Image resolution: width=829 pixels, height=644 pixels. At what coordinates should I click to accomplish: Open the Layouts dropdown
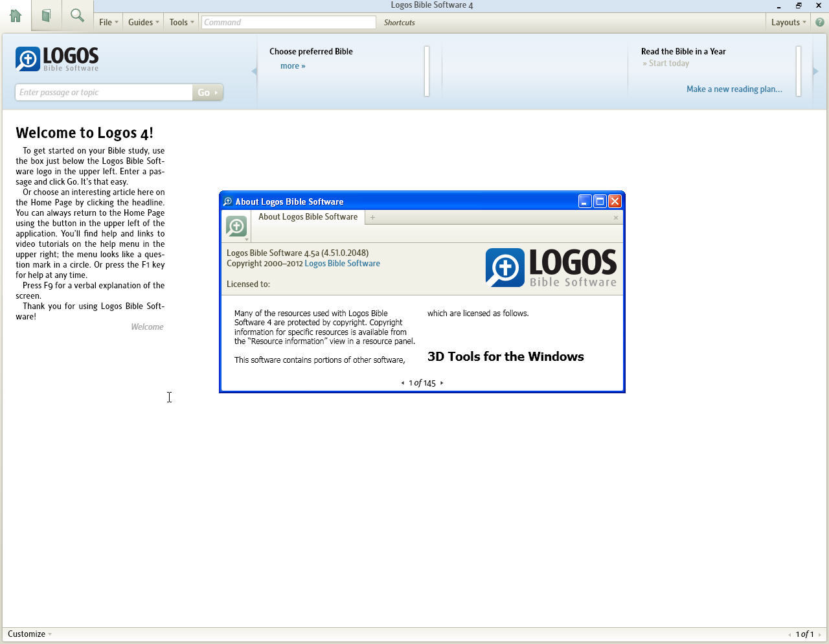[788, 22]
